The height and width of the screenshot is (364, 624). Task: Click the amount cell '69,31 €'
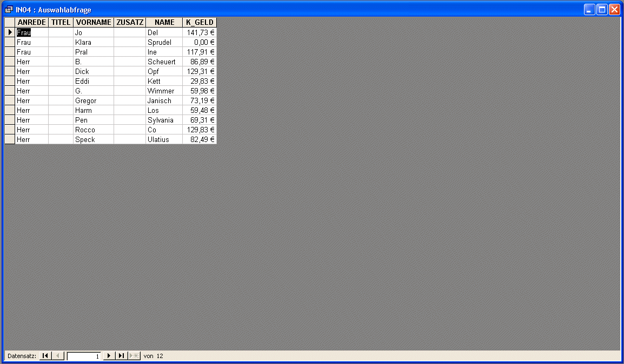pyautogui.click(x=200, y=120)
